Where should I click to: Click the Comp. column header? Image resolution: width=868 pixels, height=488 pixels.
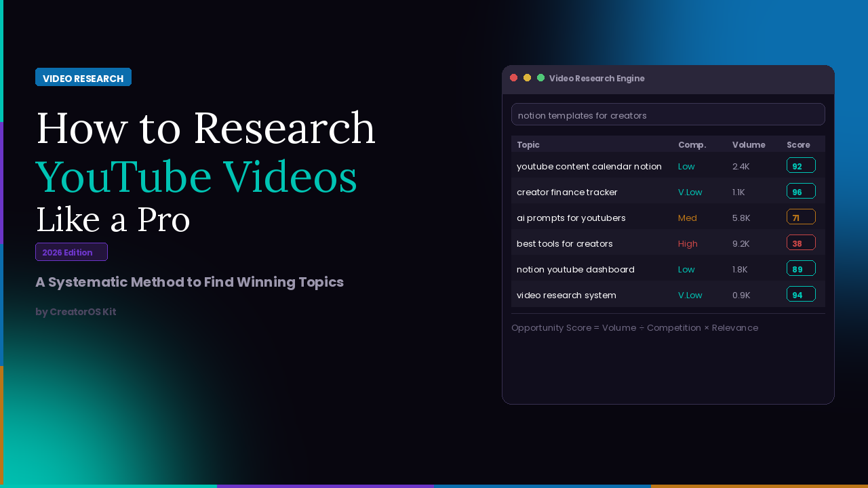692,144
